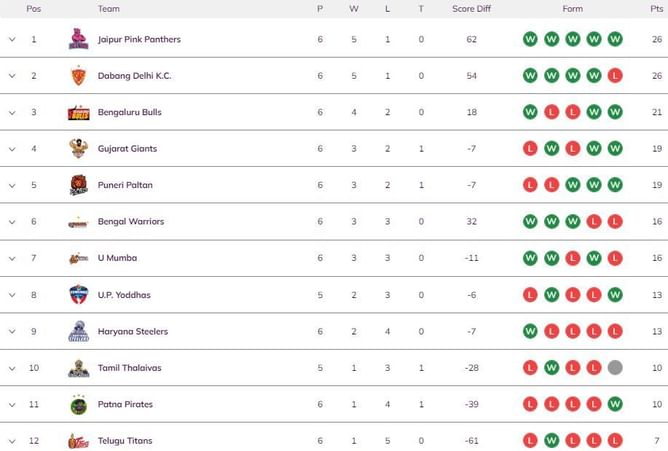The width and height of the screenshot is (668, 451).
Task: Click the Bengaluru Bulls team logo
Action: [x=78, y=113]
